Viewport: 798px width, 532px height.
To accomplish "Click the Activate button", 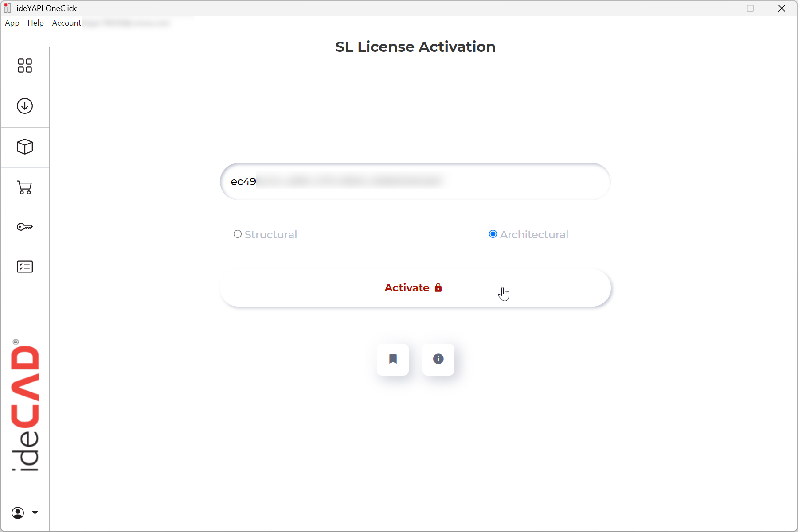I will point(415,288).
